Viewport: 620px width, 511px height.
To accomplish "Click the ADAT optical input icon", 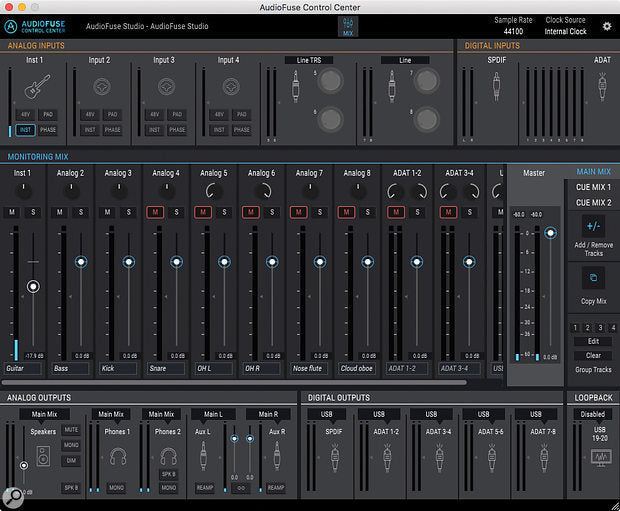I will (602, 86).
